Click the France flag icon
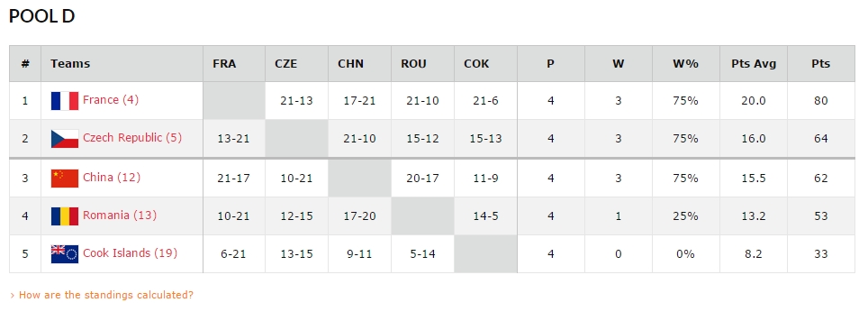Screen dimensions: 868x330 65,101
